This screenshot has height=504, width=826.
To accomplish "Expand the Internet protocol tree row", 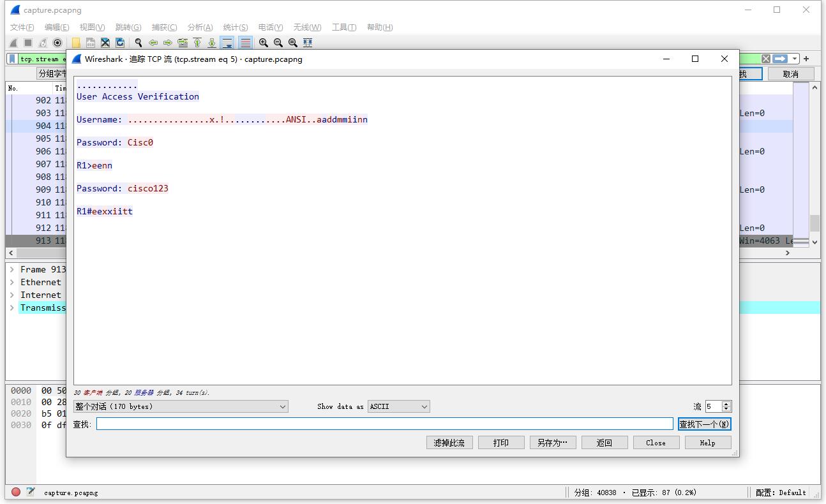I will point(12,295).
